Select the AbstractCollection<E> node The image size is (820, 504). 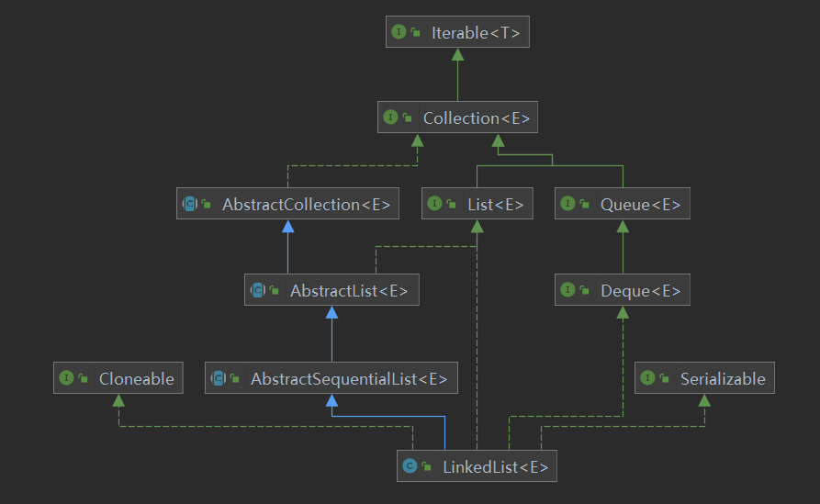click(287, 204)
